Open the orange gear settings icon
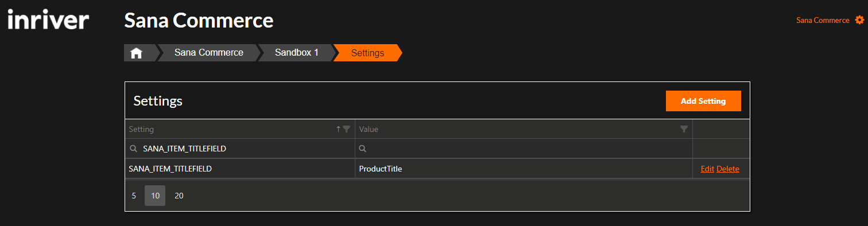This screenshot has height=226, width=868. coord(859,20)
